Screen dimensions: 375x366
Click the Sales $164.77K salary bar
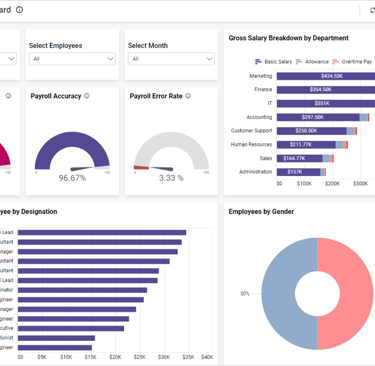pos(300,158)
